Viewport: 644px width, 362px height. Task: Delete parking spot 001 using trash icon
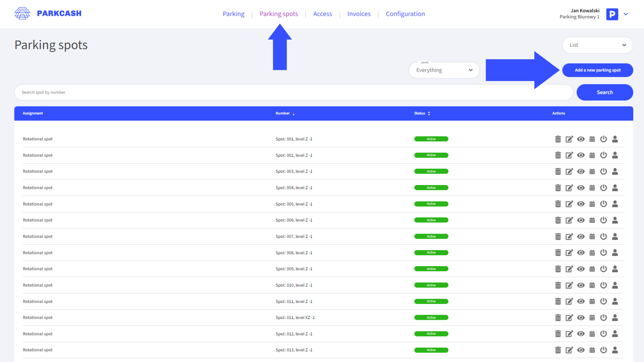coord(558,139)
